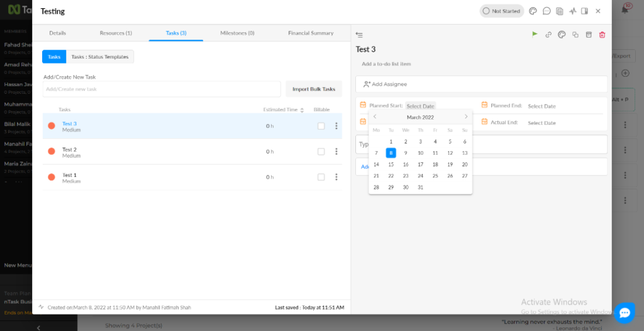Go to next month in calendar

click(465, 117)
